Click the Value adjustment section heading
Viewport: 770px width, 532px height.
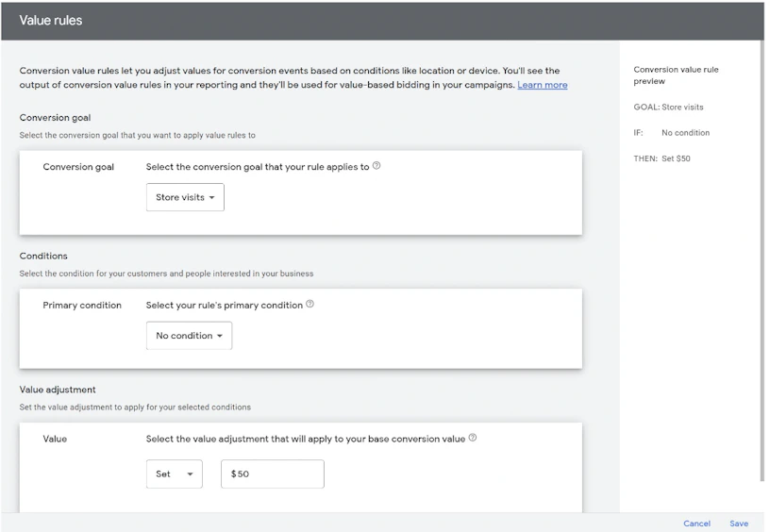point(58,390)
